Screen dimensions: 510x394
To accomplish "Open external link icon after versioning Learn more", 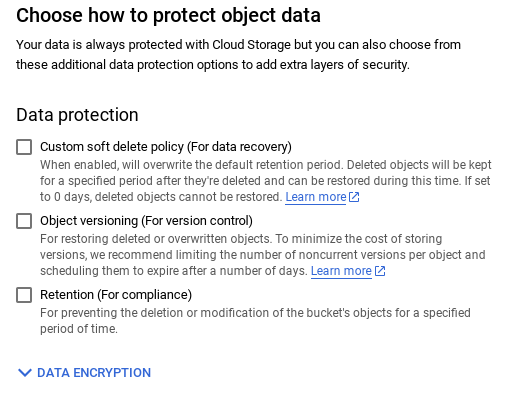I will (380, 271).
